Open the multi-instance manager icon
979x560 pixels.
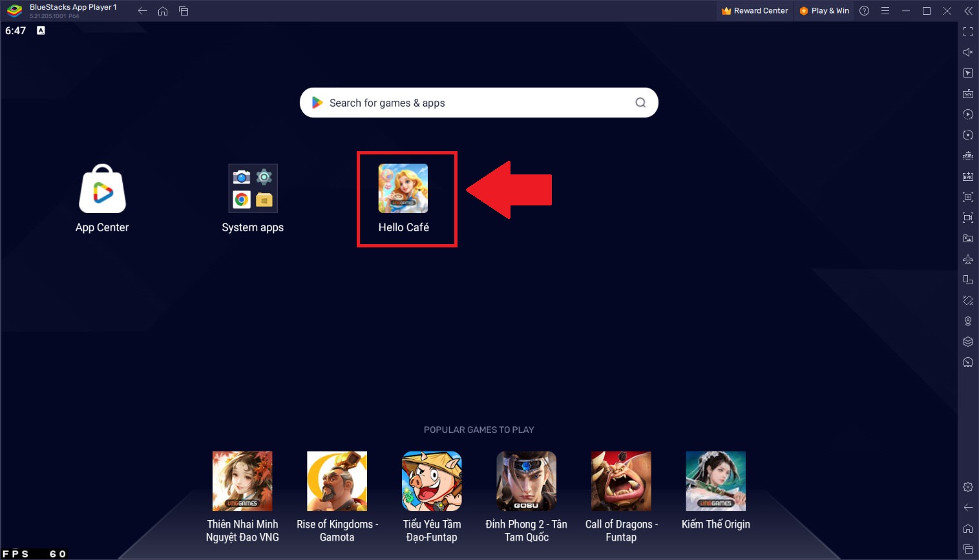tap(968, 156)
